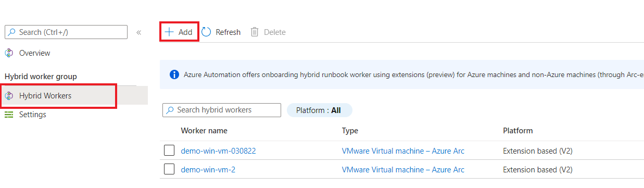This screenshot has height=188, width=644.
Task: Click the Azure Automation info banner text
Action: tap(413, 74)
